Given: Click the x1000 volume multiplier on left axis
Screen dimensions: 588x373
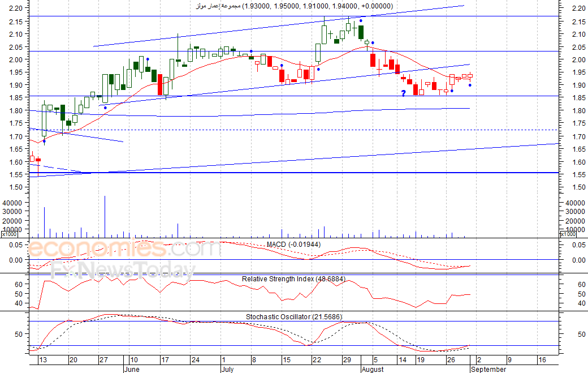Looking at the screenshot, I should tap(9, 234).
